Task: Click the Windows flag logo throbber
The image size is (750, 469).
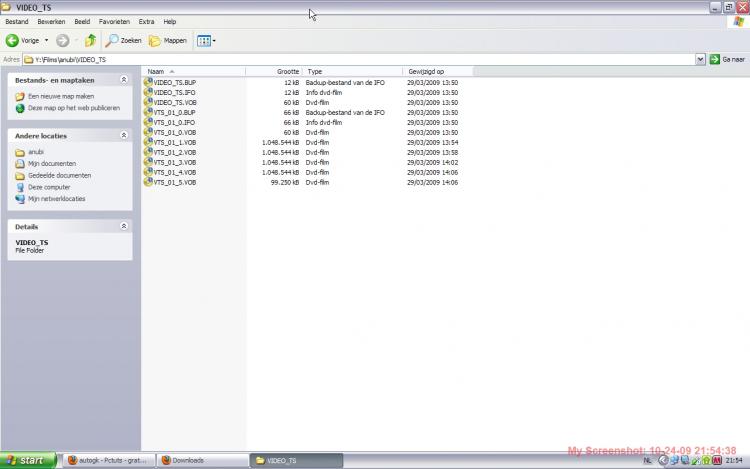Action: [x=739, y=22]
